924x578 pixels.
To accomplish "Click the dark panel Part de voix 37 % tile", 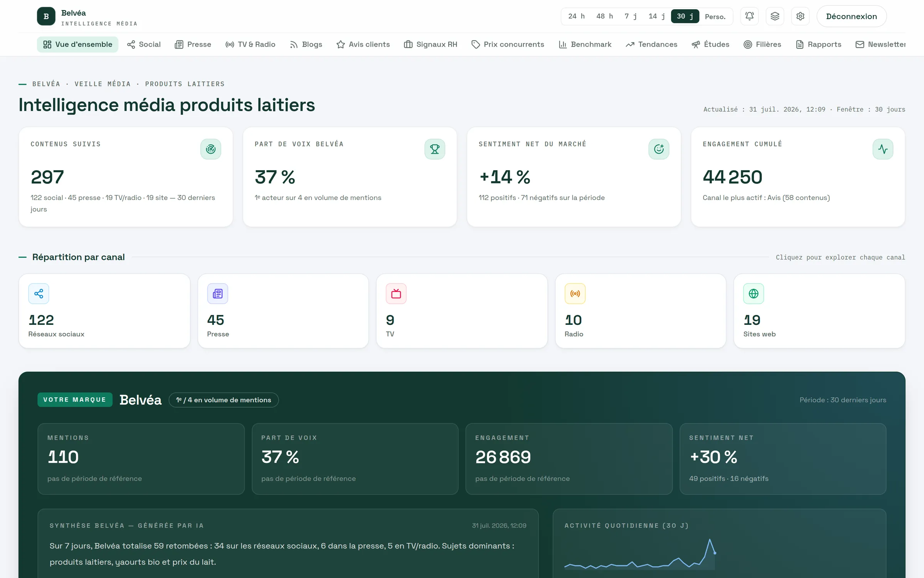I will click(x=355, y=459).
